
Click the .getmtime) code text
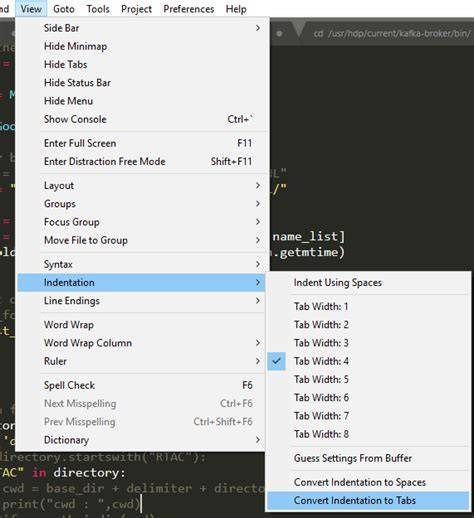click(308, 252)
